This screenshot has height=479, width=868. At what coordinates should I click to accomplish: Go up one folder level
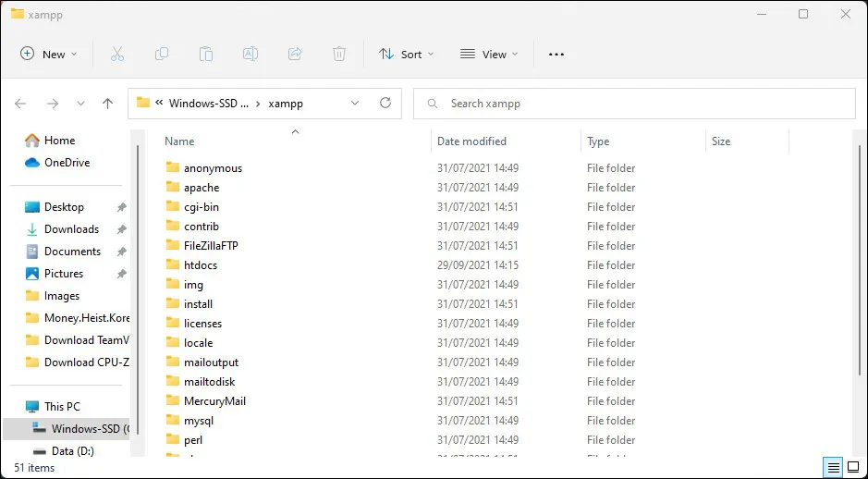pyautogui.click(x=108, y=104)
